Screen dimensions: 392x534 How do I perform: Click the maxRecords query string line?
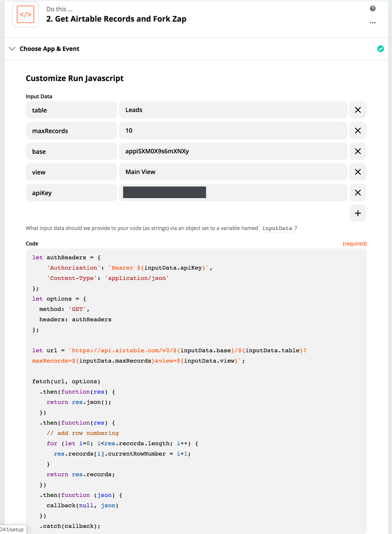[139, 360]
